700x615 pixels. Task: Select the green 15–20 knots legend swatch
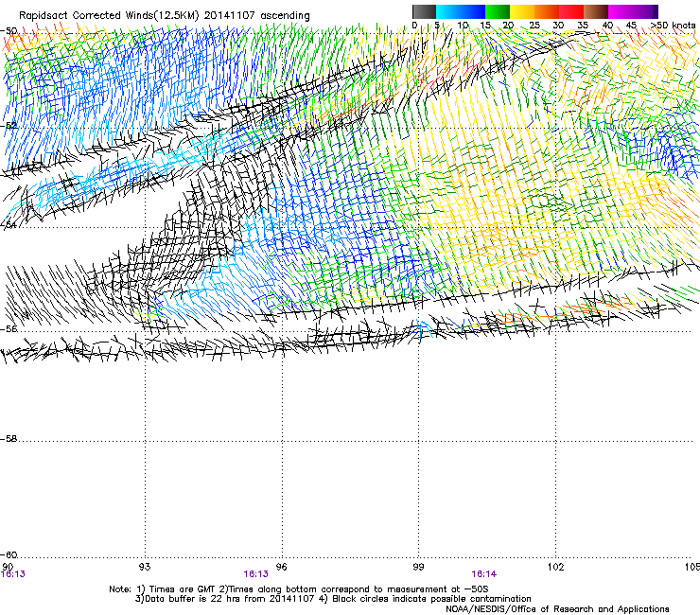click(498, 11)
